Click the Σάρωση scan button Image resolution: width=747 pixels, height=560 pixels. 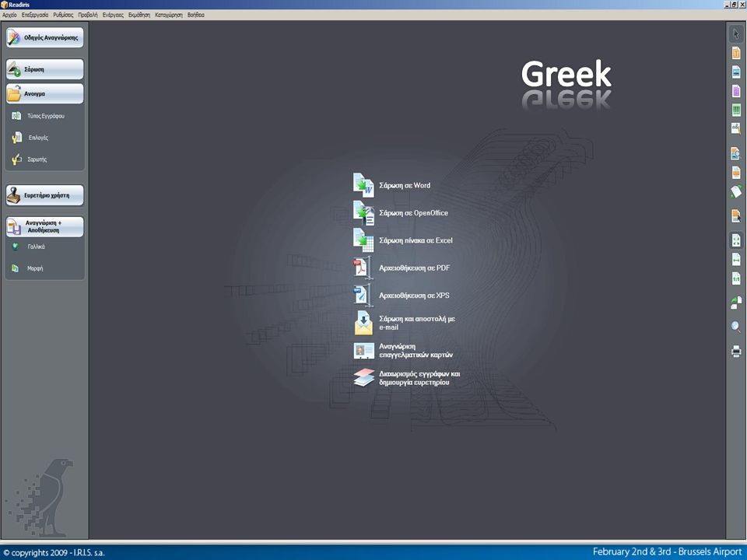click(45, 69)
